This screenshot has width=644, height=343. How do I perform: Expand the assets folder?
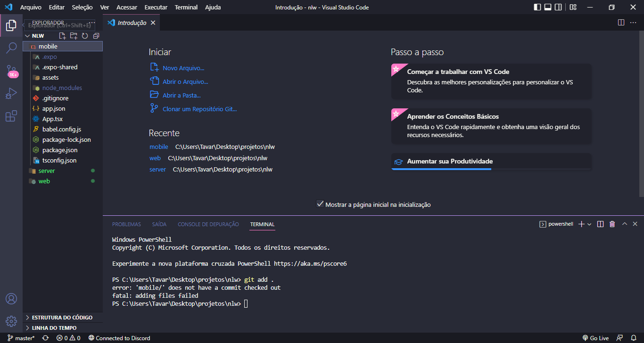[x=63, y=78]
